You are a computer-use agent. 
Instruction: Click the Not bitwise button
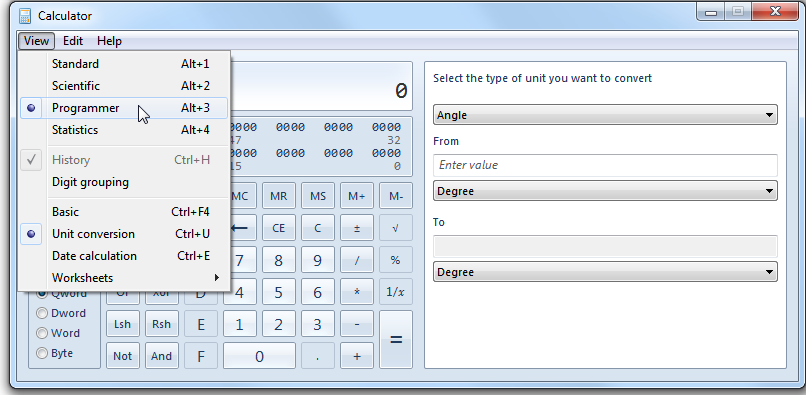pos(122,356)
